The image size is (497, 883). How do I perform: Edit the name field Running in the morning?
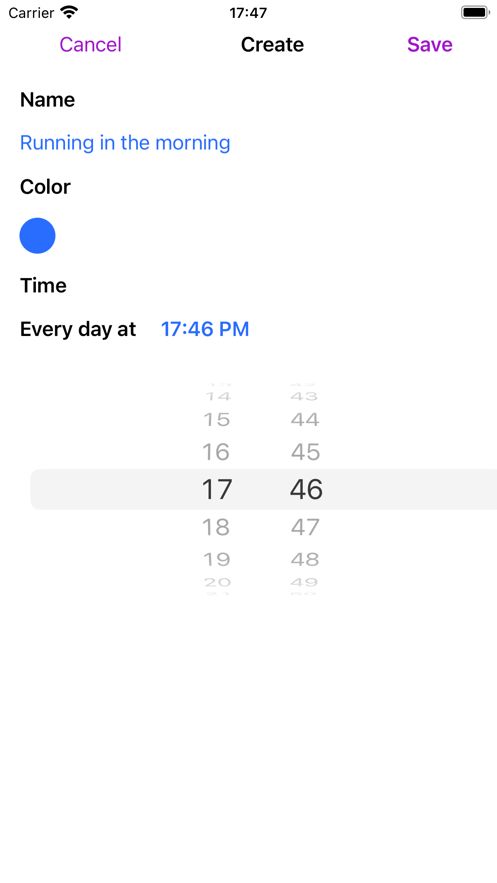[x=125, y=143]
